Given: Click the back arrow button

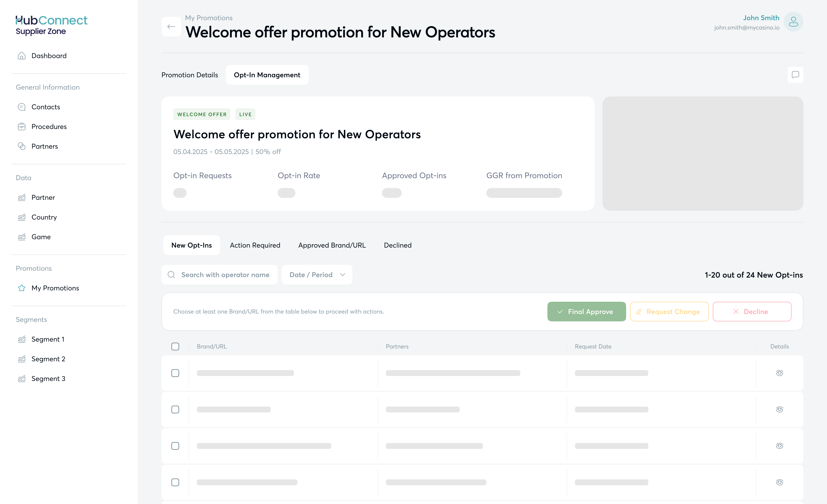Looking at the screenshot, I should 171,27.
